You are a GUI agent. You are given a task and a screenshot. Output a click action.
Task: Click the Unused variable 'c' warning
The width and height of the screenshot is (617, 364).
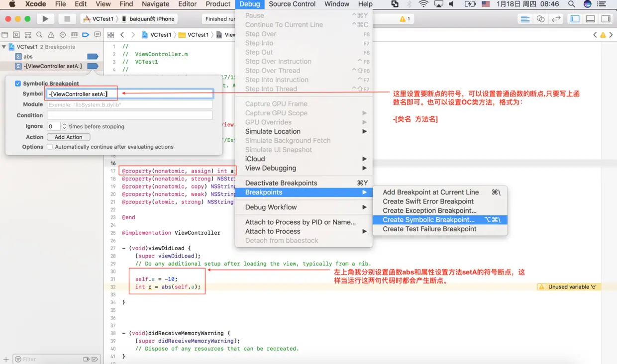[569, 287]
